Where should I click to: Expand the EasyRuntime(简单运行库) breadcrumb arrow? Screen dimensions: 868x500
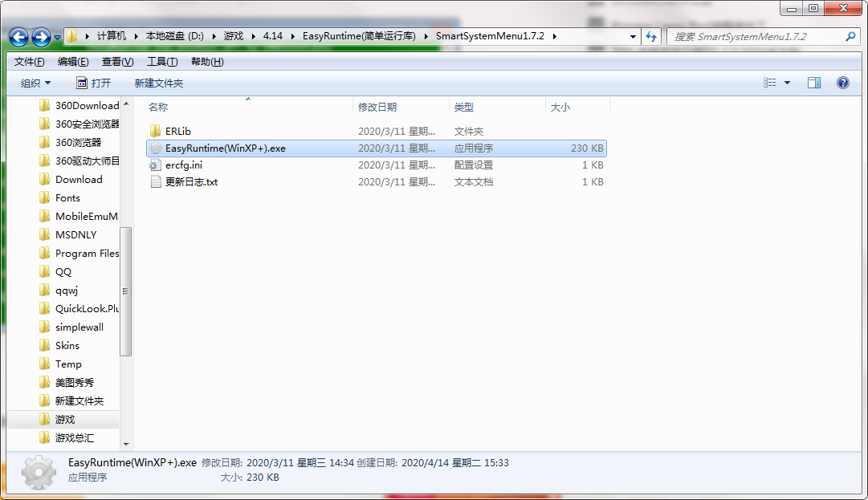[x=426, y=36]
